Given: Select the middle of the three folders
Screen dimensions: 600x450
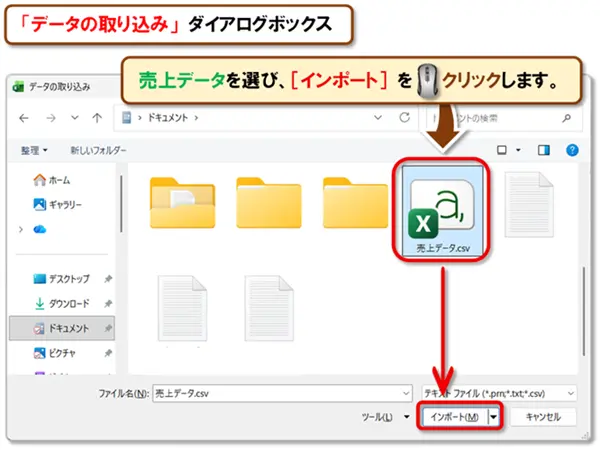Looking at the screenshot, I should (x=269, y=203).
